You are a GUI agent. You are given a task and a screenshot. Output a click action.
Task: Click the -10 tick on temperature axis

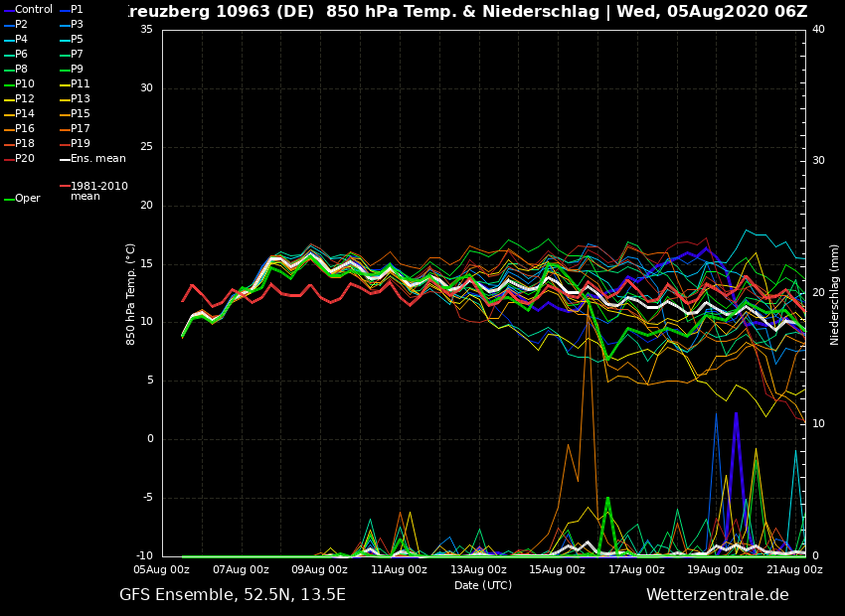coord(143,555)
